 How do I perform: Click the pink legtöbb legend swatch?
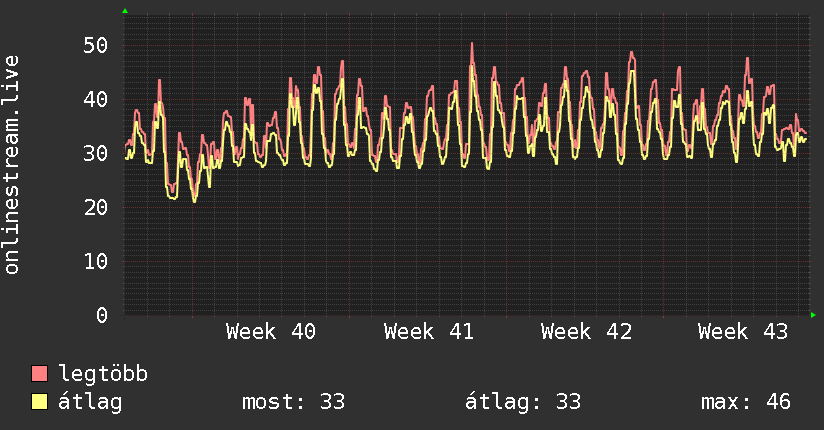click(39, 374)
